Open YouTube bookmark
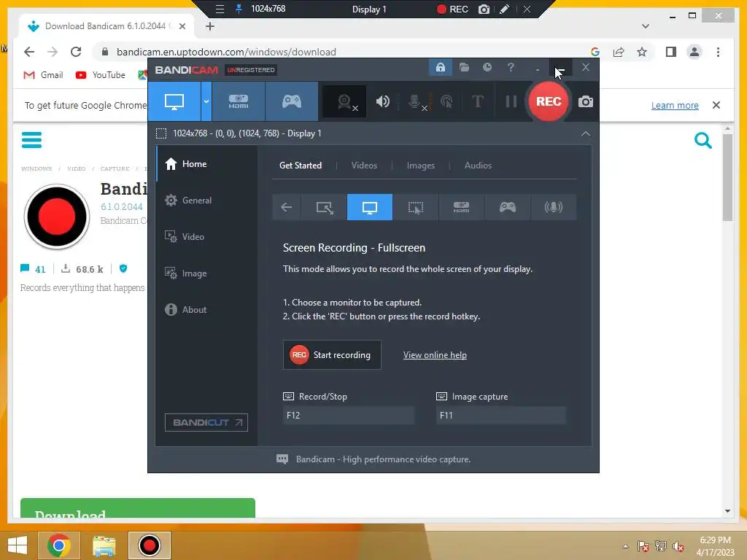The height and width of the screenshot is (560, 747). pyautogui.click(x=101, y=75)
